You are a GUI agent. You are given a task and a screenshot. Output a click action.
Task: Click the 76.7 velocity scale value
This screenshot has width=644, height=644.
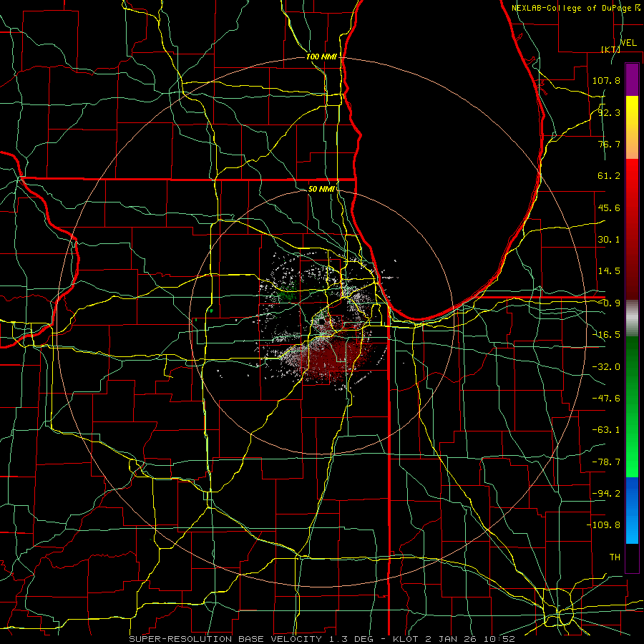point(609,144)
